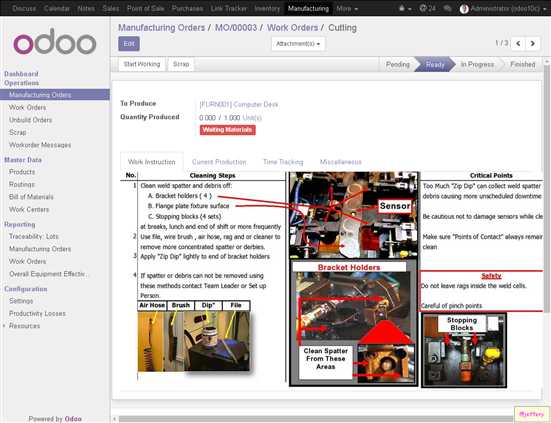Open Settings under Configuration
This screenshot has height=423, width=551.
click(x=21, y=301)
